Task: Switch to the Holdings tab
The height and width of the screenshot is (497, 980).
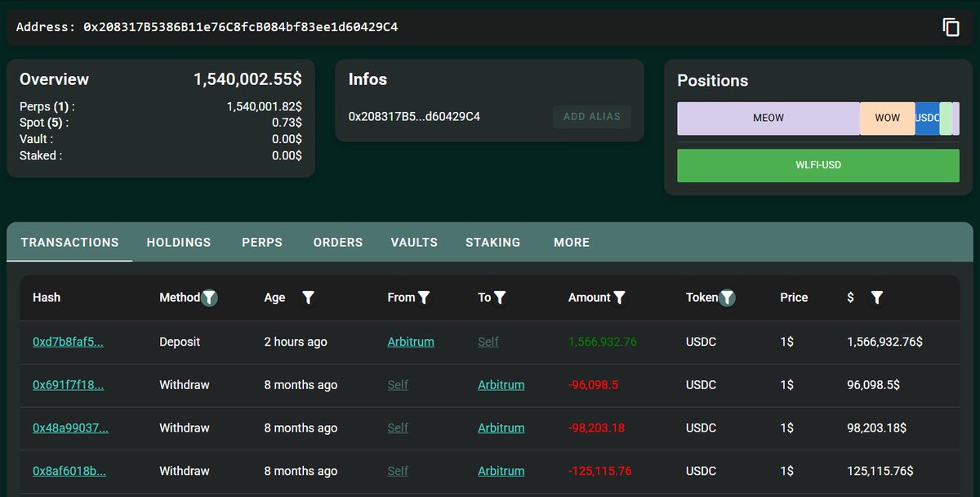Action: coord(179,243)
